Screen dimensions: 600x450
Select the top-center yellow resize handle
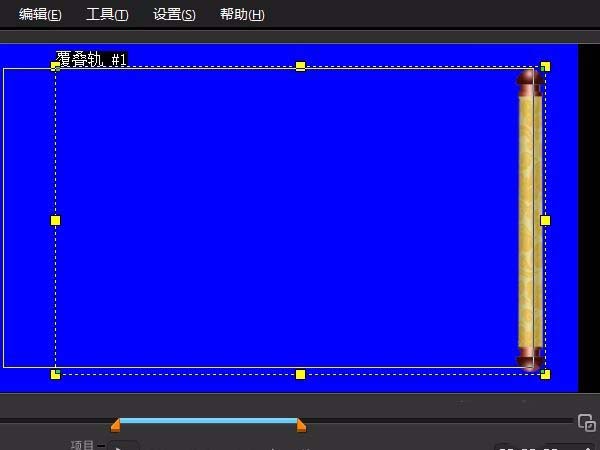tap(301, 66)
